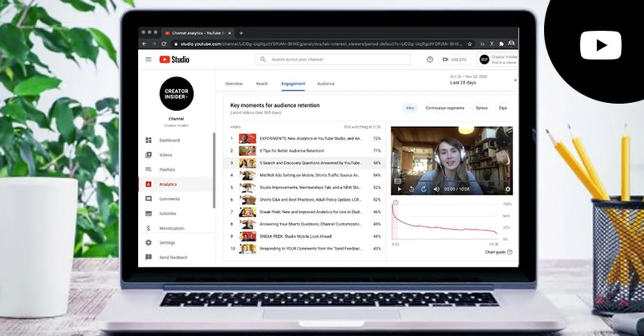644x336 pixels.
Task: Mute the preview video volume
Action: [436, 189]
